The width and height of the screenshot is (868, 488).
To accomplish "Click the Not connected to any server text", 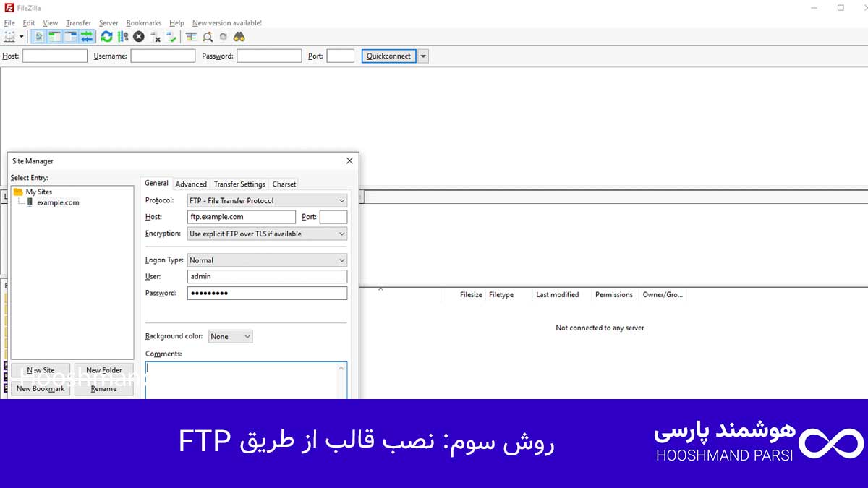I will [600, 328].
